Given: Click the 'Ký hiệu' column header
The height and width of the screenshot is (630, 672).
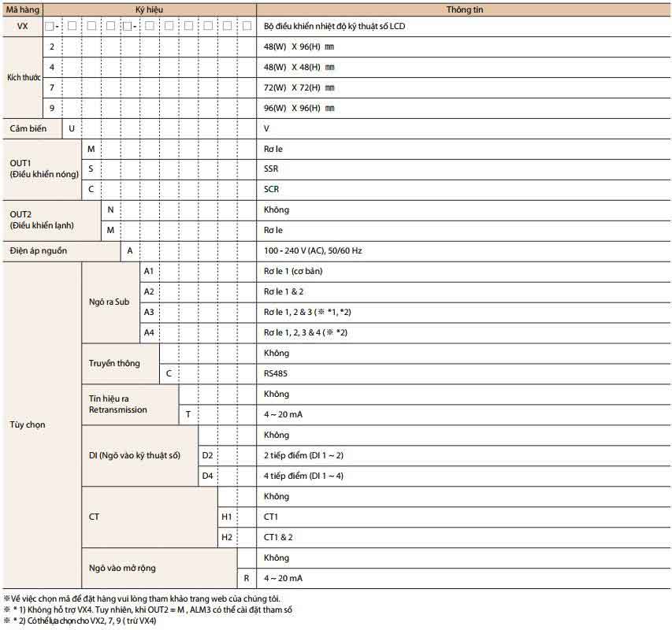Looking at the screenshot, I should pyautogui.click(x=149, y=9).
